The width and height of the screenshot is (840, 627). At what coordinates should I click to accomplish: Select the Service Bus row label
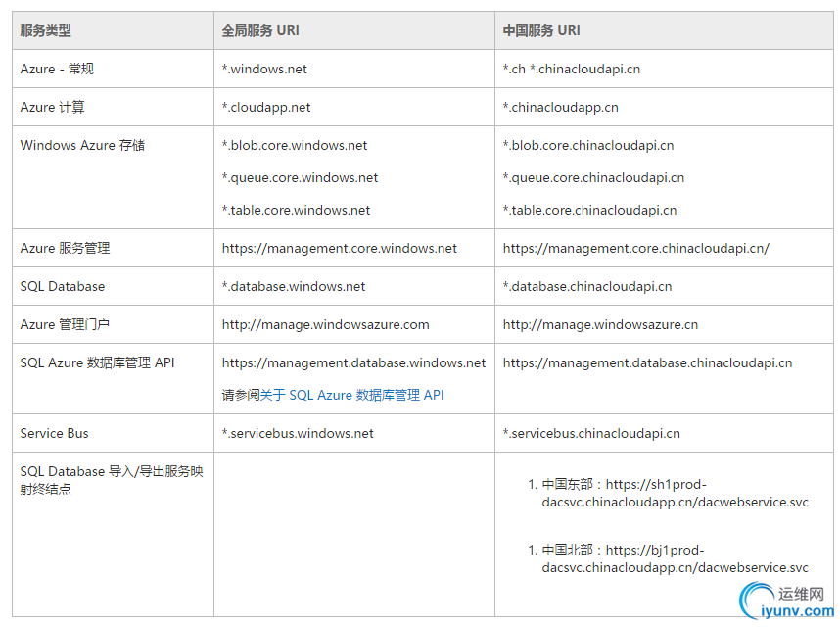[x=54, y=434]
